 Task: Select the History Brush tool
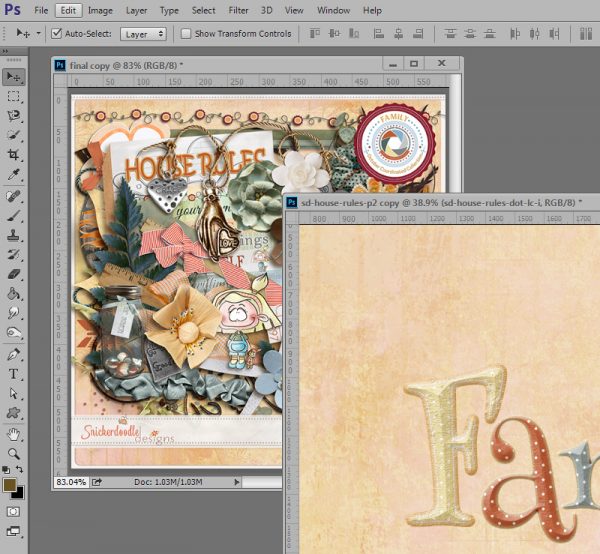point(14,255)
